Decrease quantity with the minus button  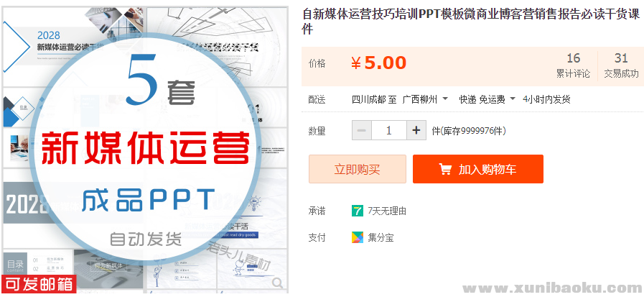[362, 131]
